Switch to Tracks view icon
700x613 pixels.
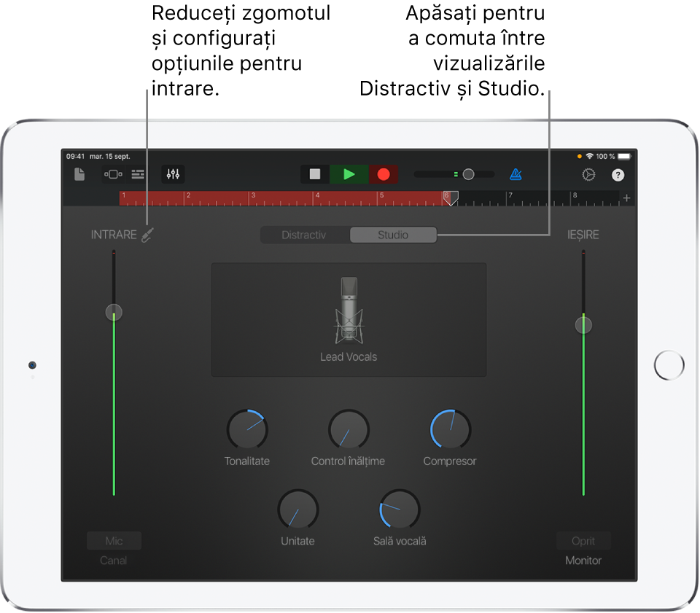(x=138, y=175)
